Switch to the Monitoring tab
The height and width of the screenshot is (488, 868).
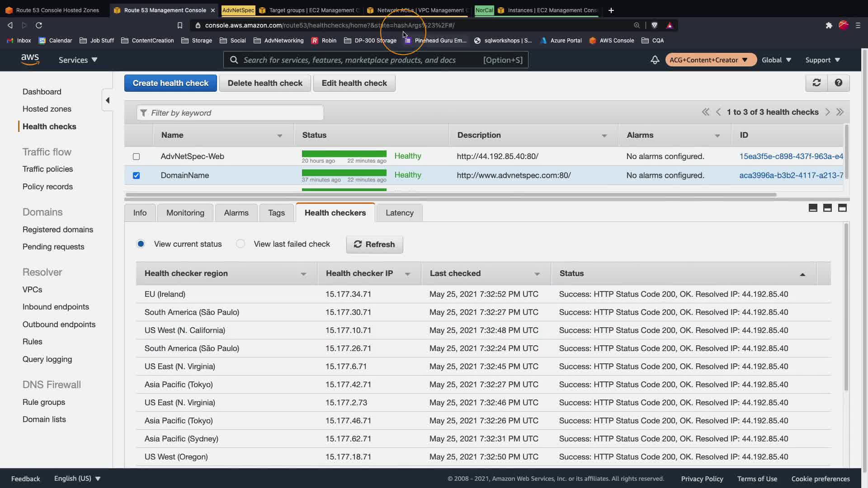pos(185,213)
